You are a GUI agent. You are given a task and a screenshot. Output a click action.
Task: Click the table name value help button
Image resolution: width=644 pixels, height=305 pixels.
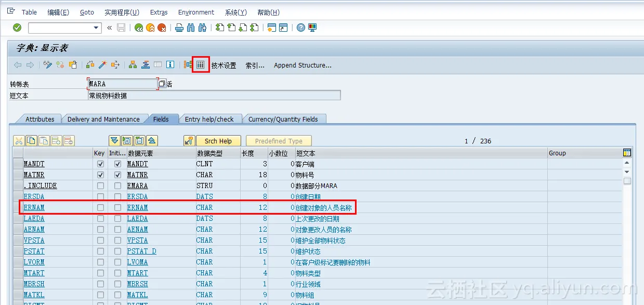coord(162,84)
